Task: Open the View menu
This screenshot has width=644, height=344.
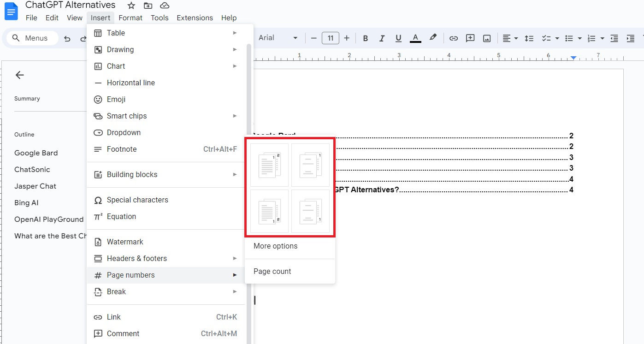Action: point(75,18)
